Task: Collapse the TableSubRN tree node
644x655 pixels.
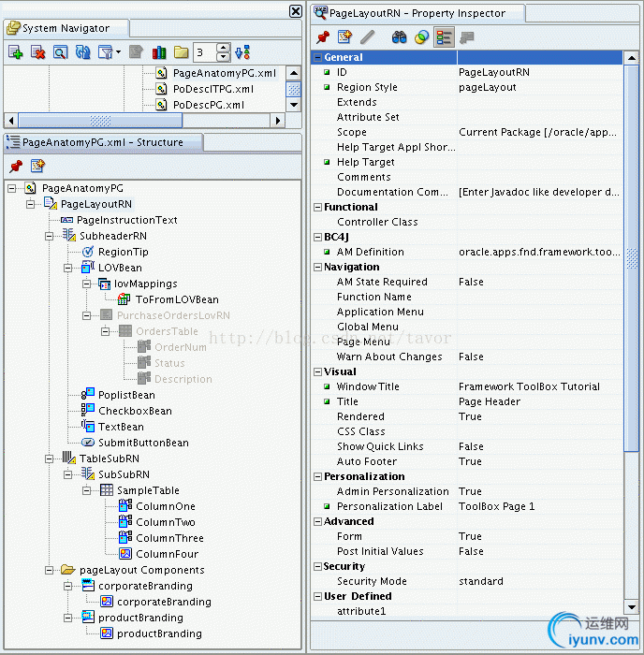Action: pos(50,459)
